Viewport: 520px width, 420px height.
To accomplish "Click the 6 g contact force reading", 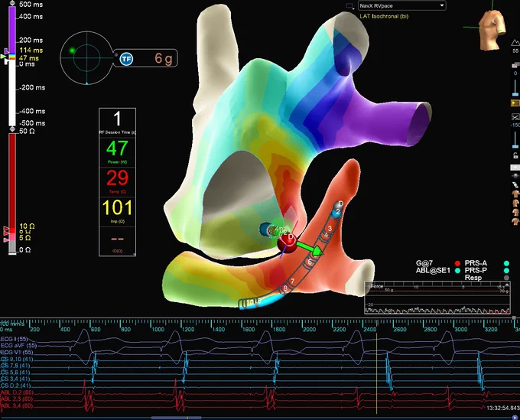I will pos(164,59).
